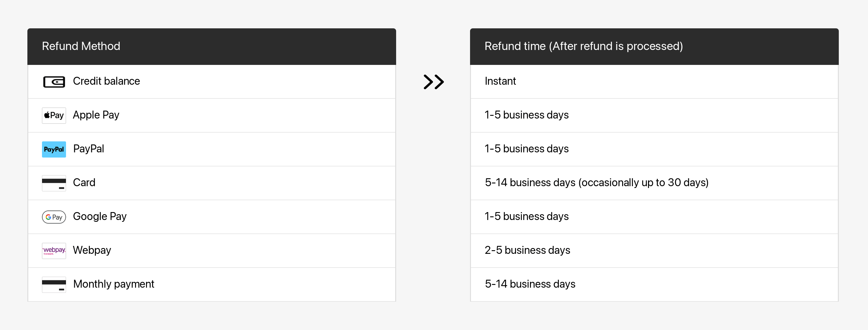
Task: Click the Google Pay logo icon
Action: 54,217
